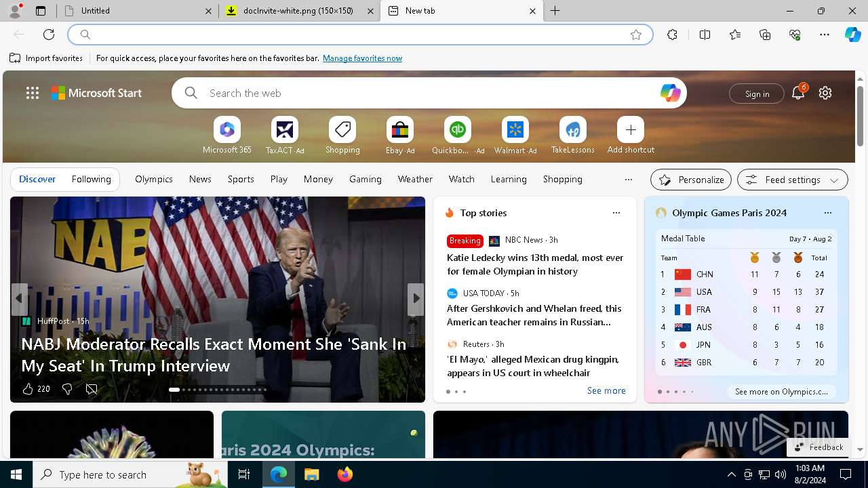Open page settings gear icon
The image size is (868, 488).
point(825,93)
